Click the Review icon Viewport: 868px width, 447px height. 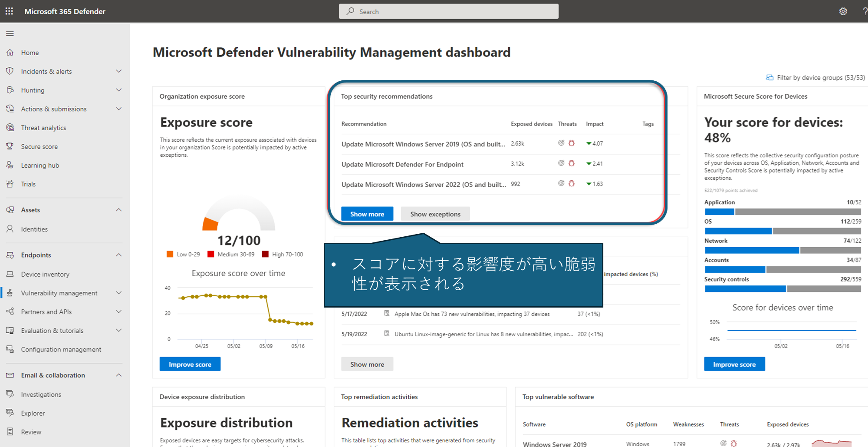[10, 432]
